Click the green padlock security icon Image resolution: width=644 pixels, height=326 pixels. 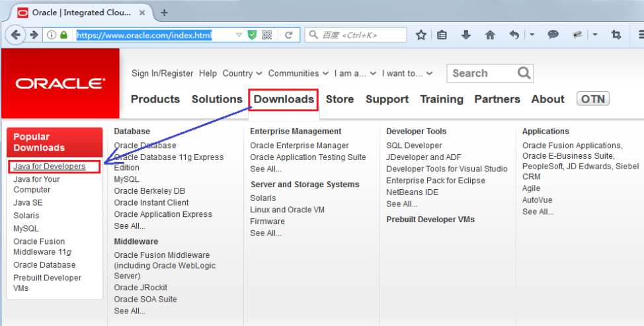63,35
